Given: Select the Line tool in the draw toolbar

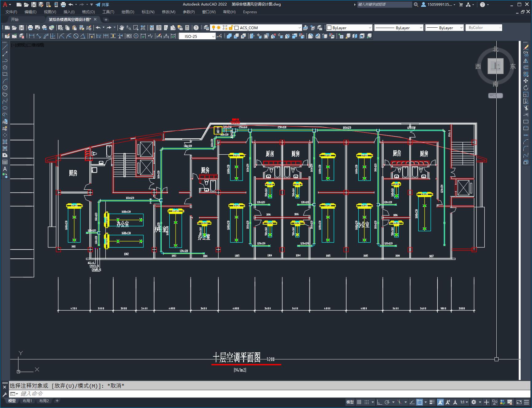Looking at the screenshot, I should 5,47.
